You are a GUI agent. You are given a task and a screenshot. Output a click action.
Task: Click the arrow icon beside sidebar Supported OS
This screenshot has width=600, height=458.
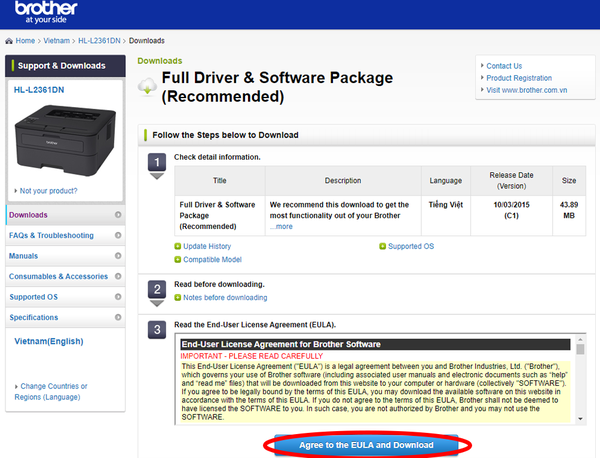click(x=118, y=297)
